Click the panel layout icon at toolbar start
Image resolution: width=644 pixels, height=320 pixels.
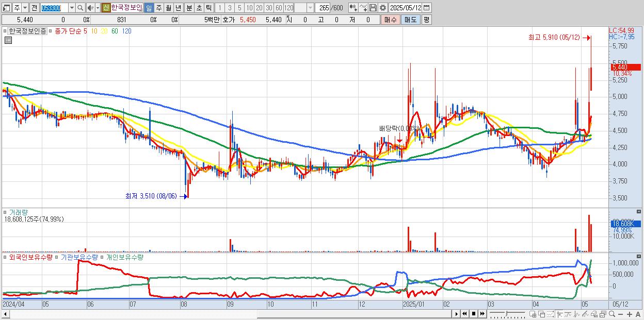click(6, 8)
